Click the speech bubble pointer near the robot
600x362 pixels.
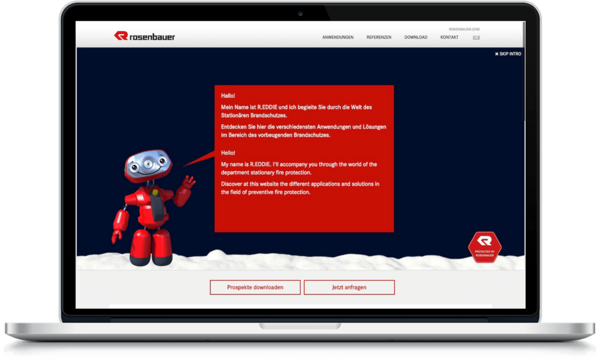(x=199, y=159)
